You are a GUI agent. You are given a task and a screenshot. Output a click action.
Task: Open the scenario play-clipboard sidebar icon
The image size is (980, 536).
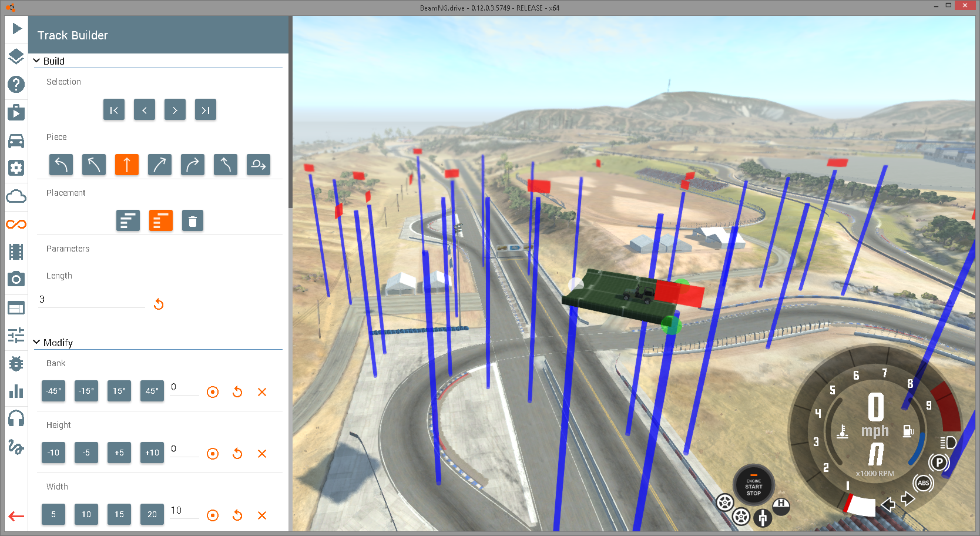click(16, 112)
